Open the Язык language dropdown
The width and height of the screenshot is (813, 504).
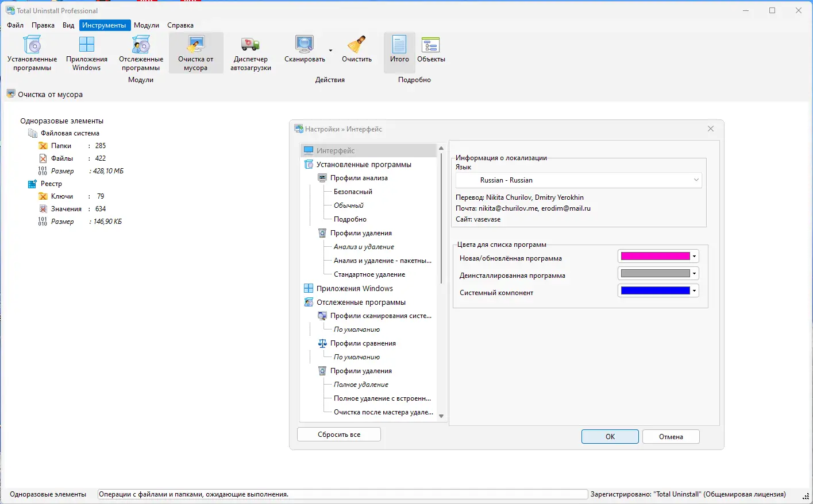pyautogui.click(x=579, y=180)
